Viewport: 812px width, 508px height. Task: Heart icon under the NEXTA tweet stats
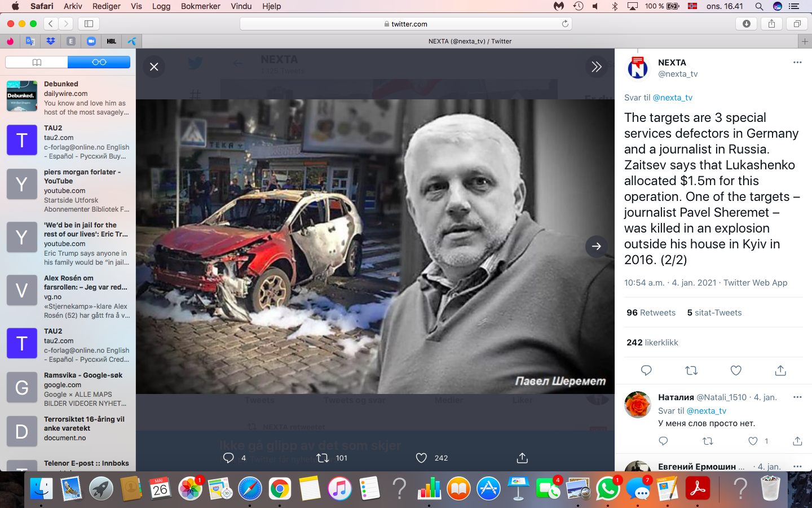point(736,370)
